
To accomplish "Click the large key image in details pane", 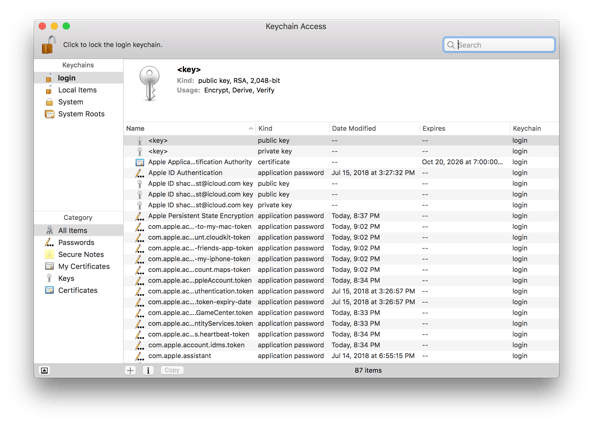I will (x=149, y=83).
